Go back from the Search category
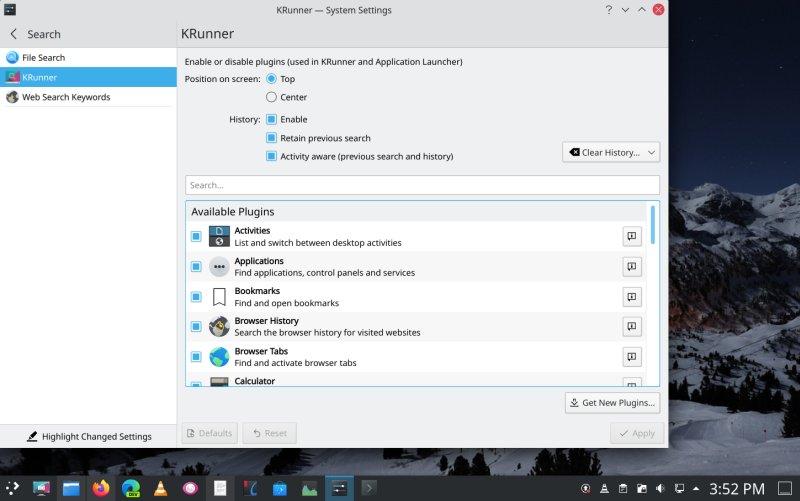 (x=13, y=34)
